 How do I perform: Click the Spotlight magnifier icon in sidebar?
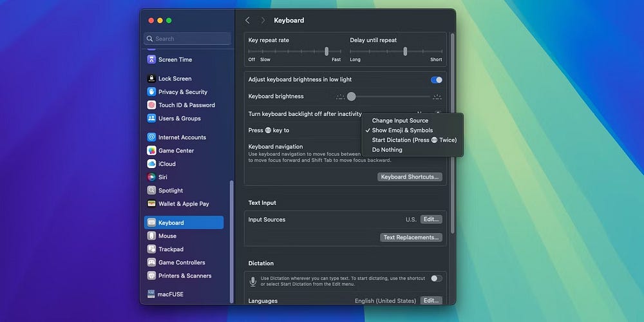[x=151, y=190]
